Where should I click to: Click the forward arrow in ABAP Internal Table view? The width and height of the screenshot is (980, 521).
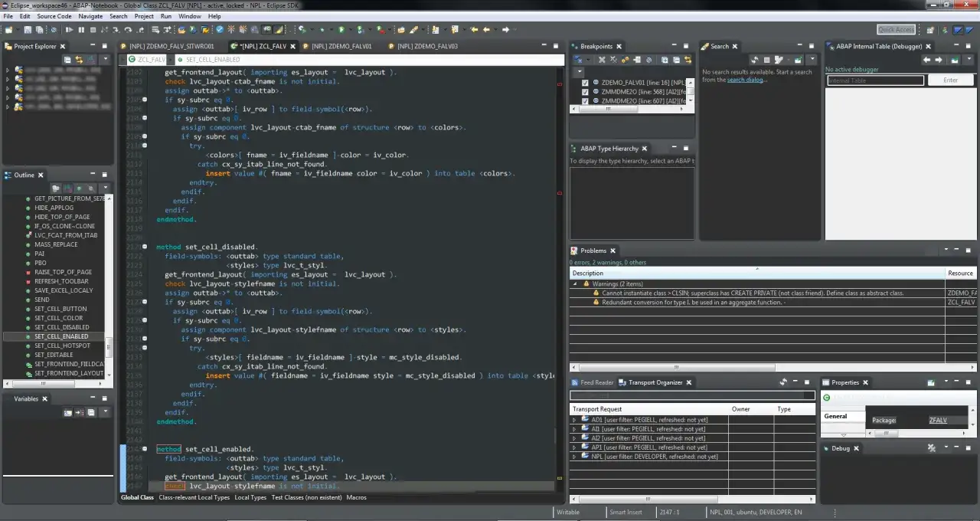point(939,60)
